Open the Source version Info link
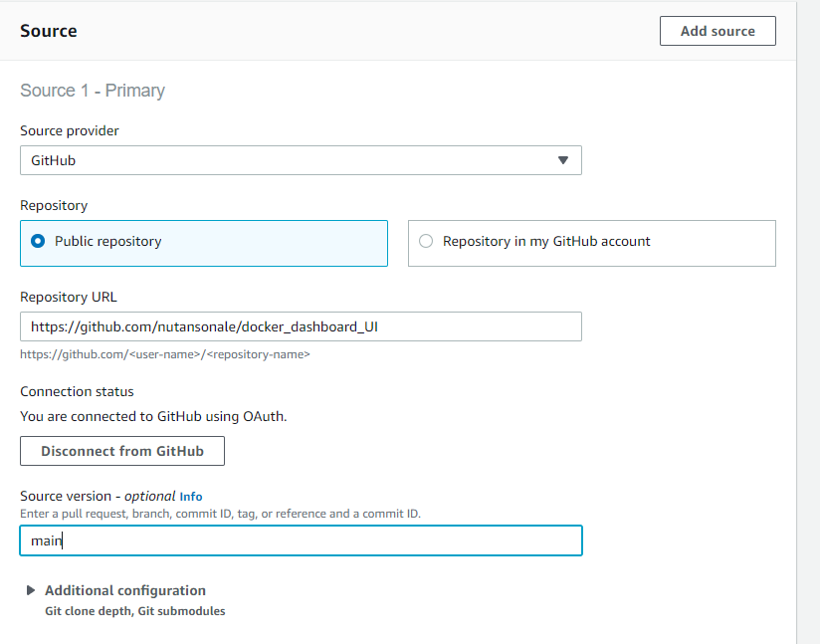The width and height of the screenshot is (820, 644). [191, 497]
